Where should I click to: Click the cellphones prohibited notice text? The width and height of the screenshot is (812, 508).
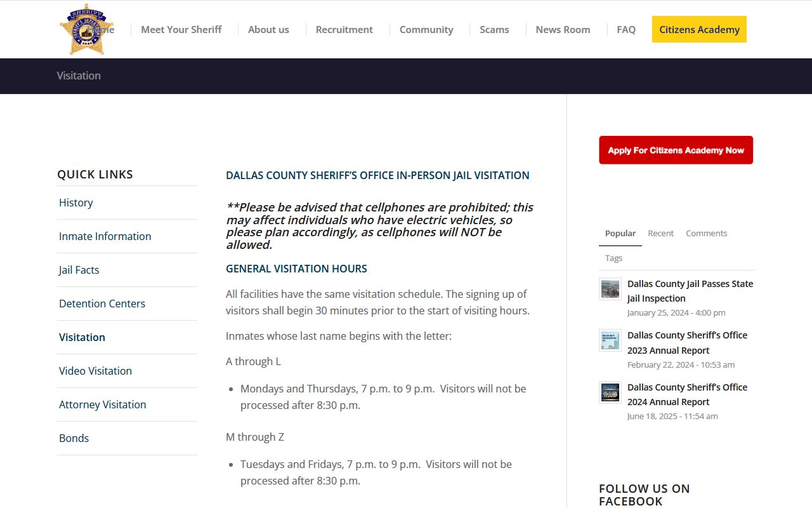pos(379,226)
